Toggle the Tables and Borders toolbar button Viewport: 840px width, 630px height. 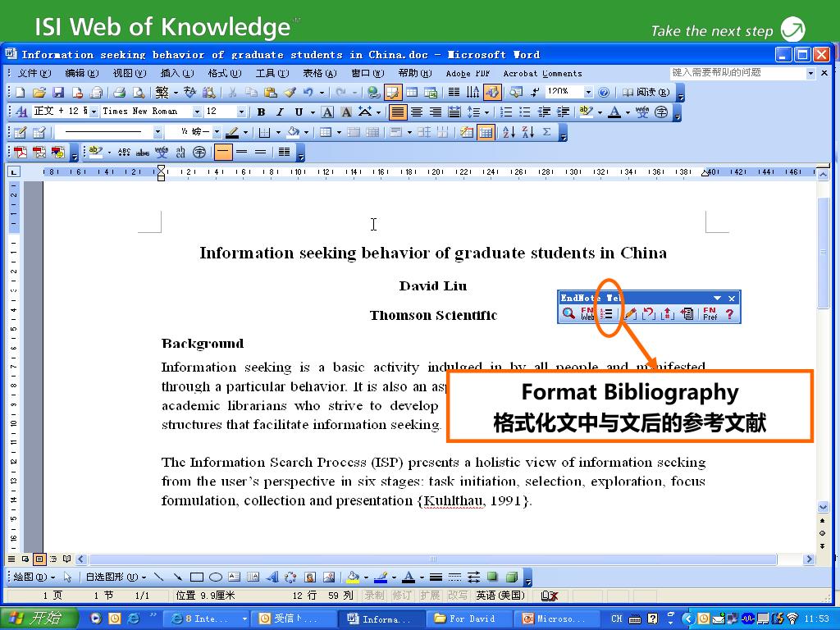pyautogui.click(x=393, y=92)
